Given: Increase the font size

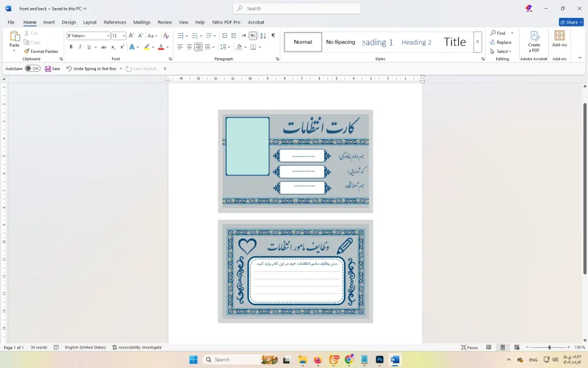Looking at the screenshot, I should [131, 36].
